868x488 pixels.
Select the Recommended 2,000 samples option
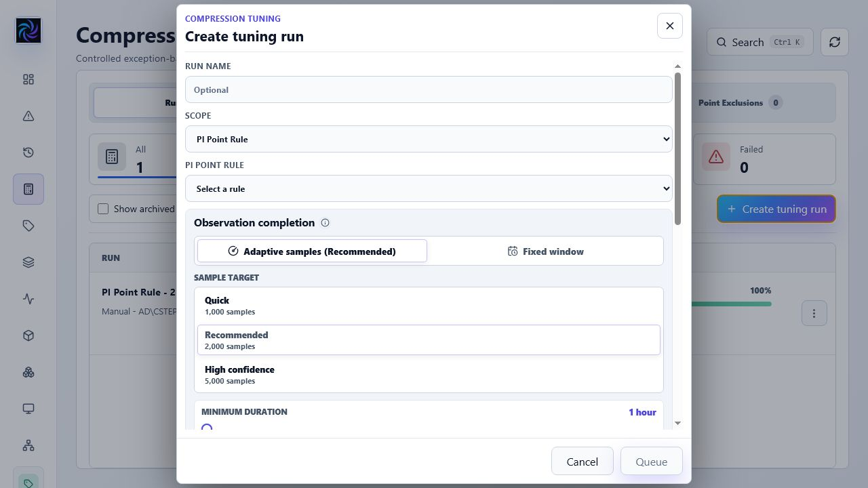(429, 340)
